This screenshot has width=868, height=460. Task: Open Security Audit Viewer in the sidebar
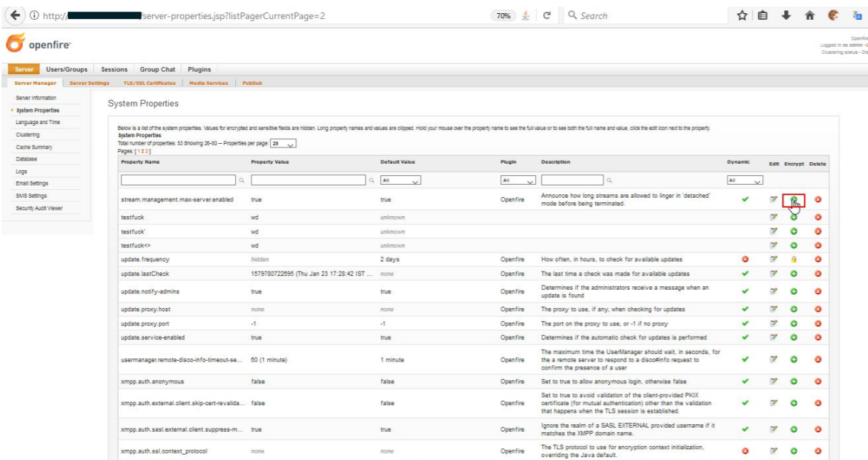[x=41, y=209]
